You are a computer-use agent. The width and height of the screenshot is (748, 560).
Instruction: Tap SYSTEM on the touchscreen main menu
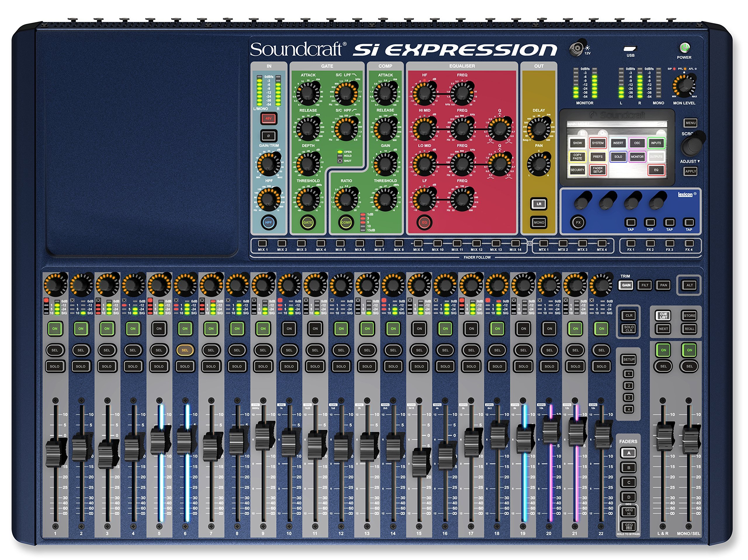click(x=598, y=143)
